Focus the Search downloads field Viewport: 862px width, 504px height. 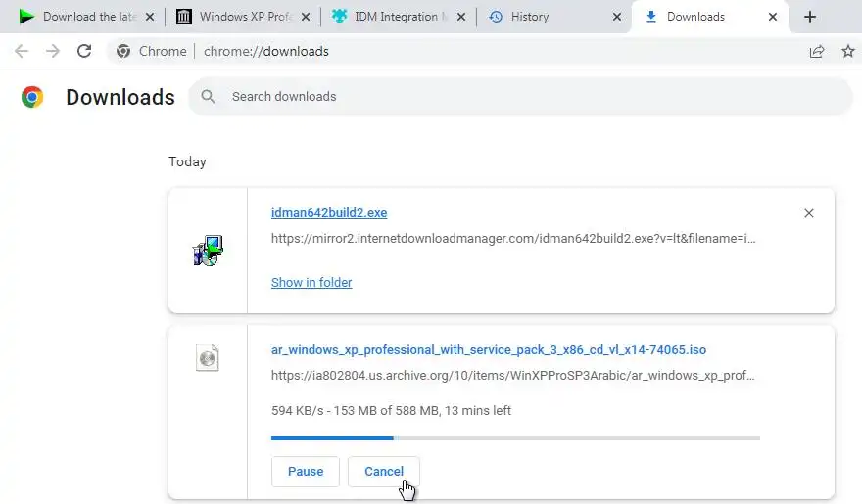point(520,97)
